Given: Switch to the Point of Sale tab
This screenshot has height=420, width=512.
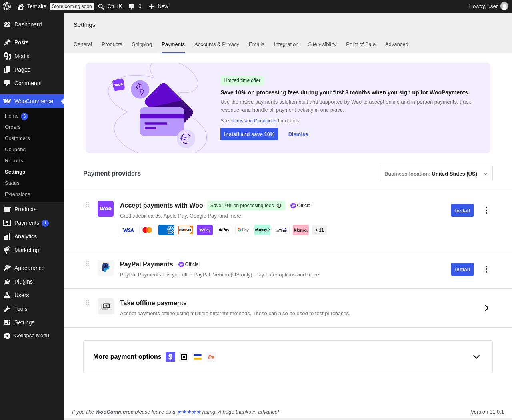Looking at the screenshot, I should [x=361, y=44].
